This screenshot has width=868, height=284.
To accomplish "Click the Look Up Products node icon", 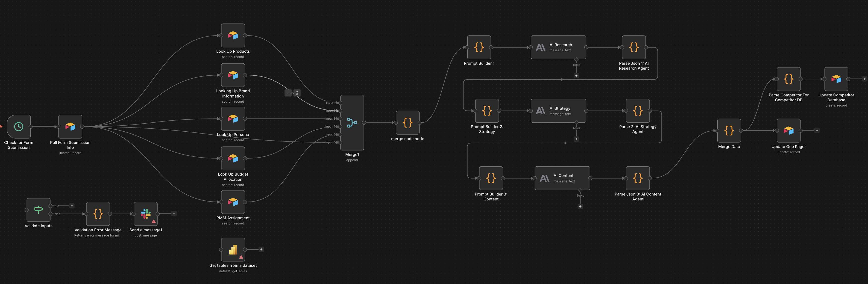I will 233,36.
